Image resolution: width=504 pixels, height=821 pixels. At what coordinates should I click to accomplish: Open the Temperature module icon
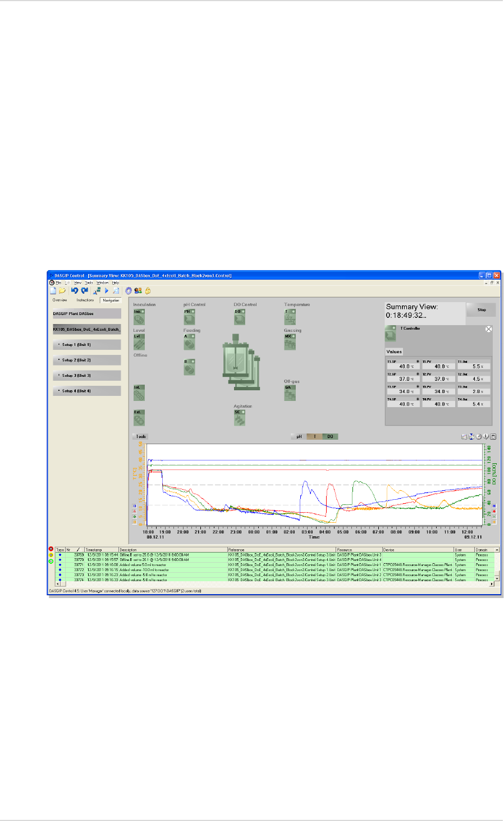pos(290,317)
